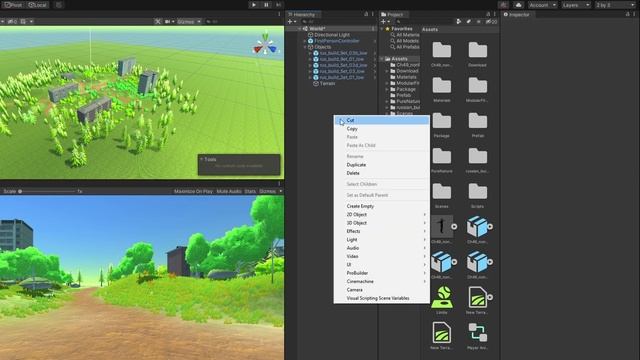Viewport: 640px width, 360px height.
Task: Click the scene orientation gizmo
Action: point(265,45)
